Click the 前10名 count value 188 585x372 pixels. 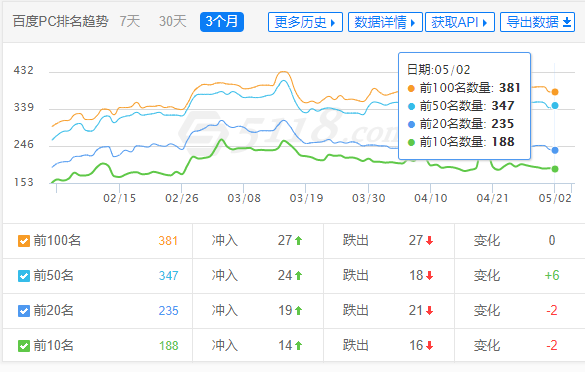coord(169,346)
